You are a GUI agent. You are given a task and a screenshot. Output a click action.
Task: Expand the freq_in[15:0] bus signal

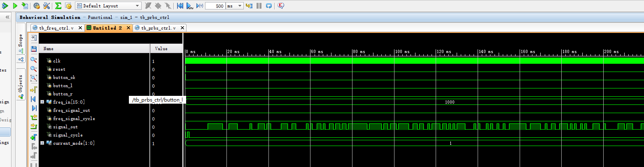(42, 102)
